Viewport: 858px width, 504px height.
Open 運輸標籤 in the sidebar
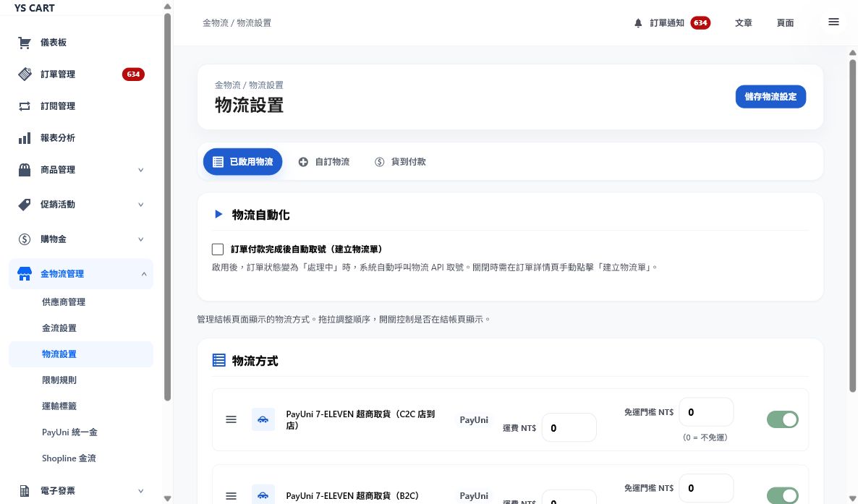(x=59, y=406)
